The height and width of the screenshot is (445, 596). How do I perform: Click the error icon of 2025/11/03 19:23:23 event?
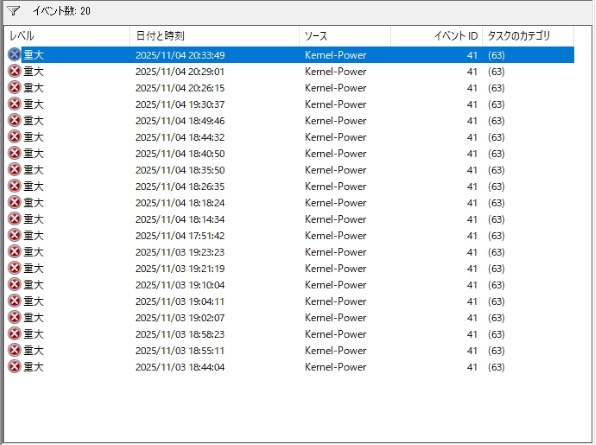pos(14,252)
